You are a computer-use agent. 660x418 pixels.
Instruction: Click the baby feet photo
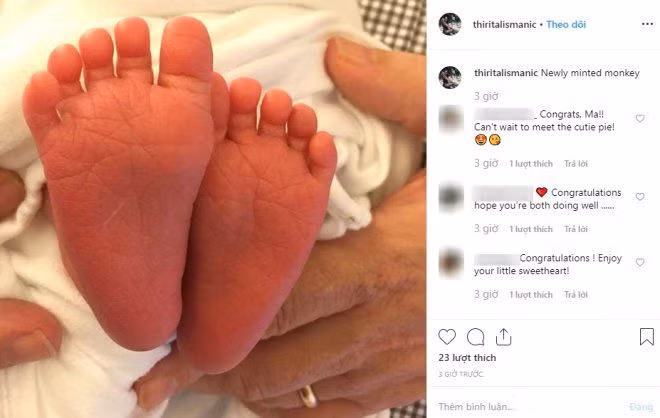pyautogui.click(x=213, y=209)
